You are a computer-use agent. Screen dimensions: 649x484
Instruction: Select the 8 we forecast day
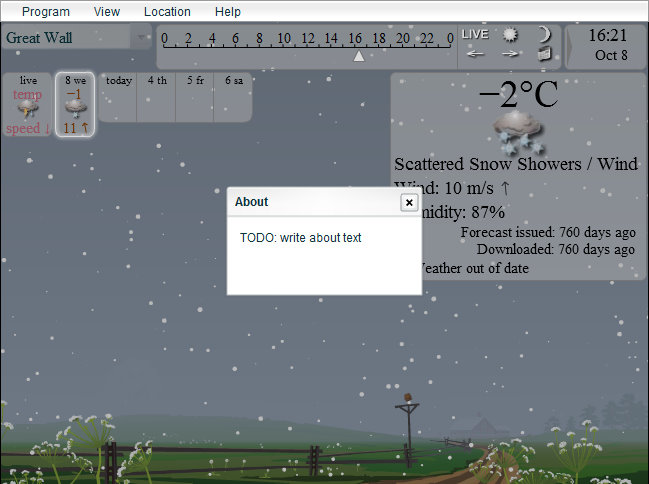pos(75,104)
